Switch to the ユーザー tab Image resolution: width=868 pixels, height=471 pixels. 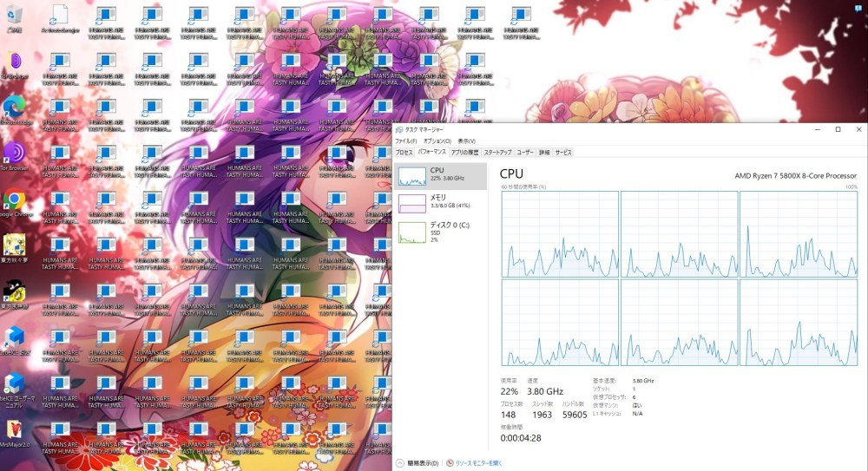(525, 152)
